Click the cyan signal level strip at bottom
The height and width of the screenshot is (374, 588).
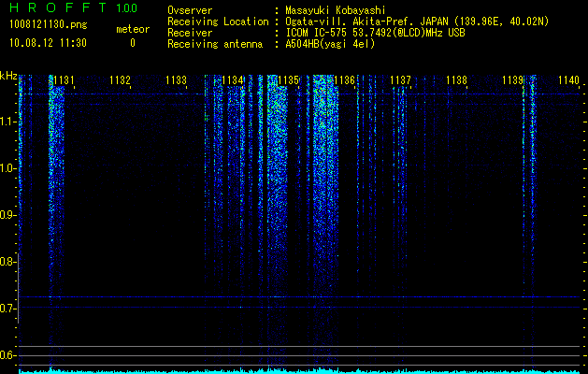point(299,371)
